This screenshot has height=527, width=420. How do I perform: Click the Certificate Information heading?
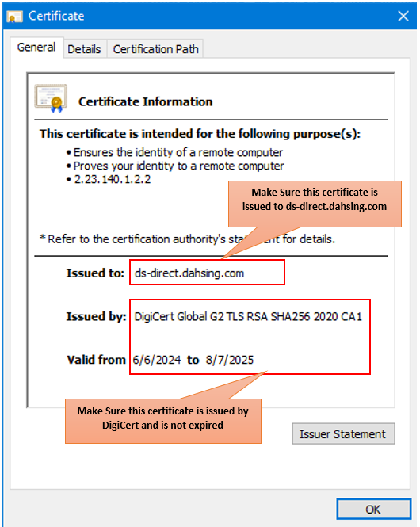pyautogui.click(x=145, y=101)
